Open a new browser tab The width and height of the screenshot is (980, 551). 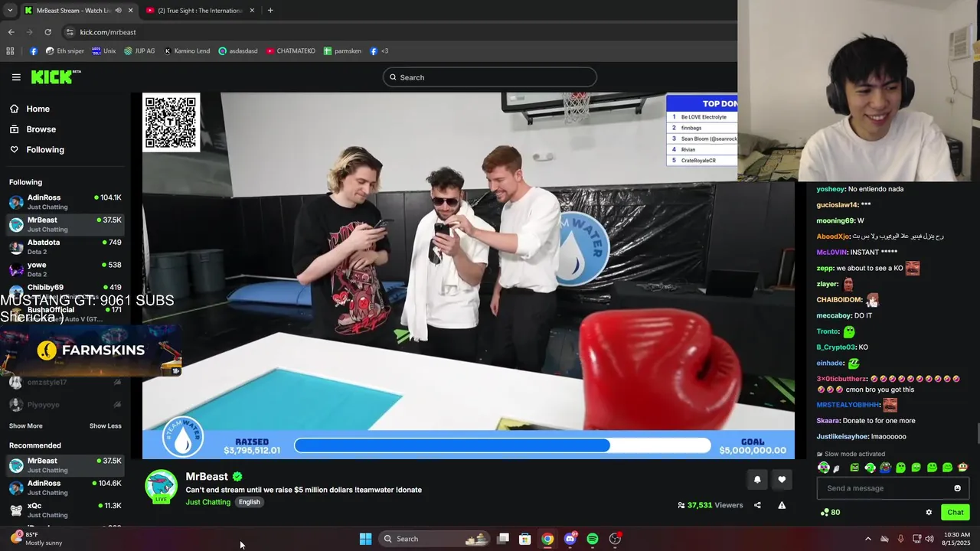click(x=270, y=11)
